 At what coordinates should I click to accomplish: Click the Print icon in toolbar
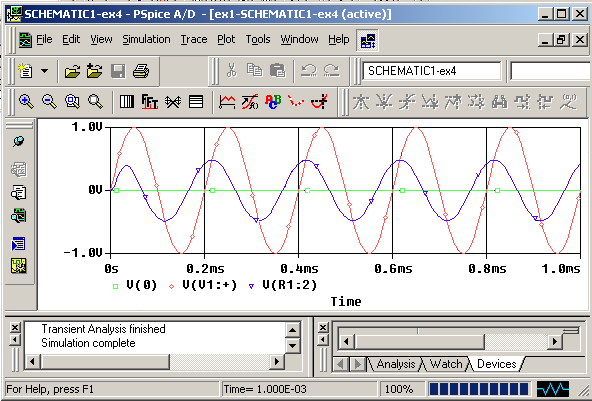141,71
